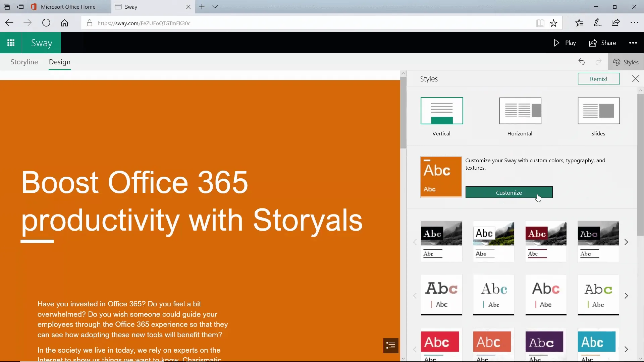Refresh the current page
This screenshot has width=644, height=362.
(46, 23)
